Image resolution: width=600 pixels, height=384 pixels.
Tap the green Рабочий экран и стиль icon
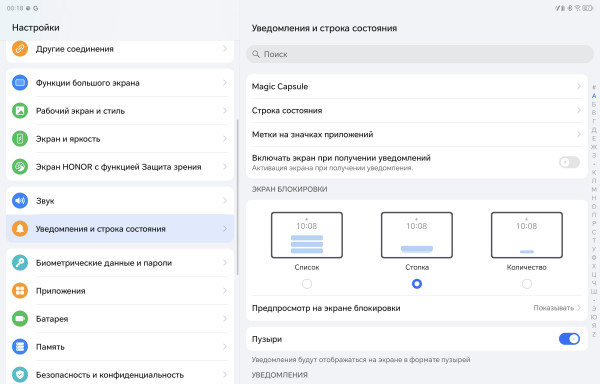20,111
